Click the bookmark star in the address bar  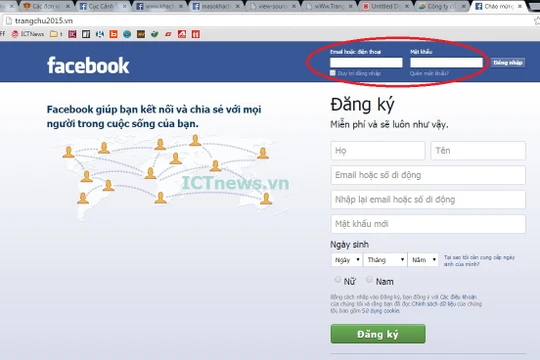point(537,21)
